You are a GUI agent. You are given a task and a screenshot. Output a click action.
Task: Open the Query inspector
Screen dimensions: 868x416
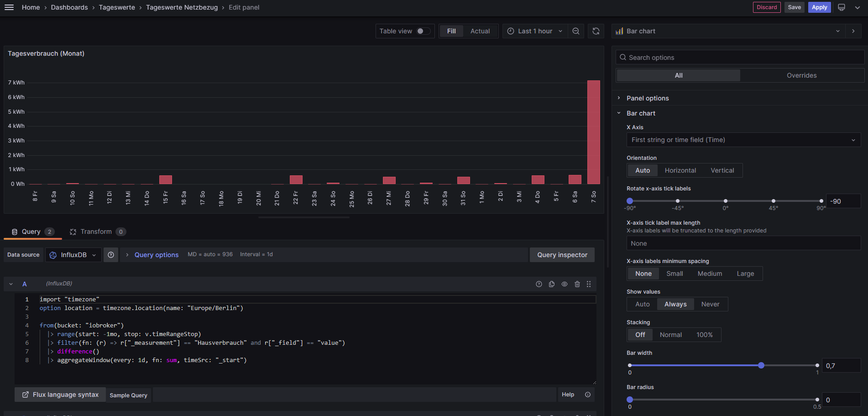pos(562,255)
